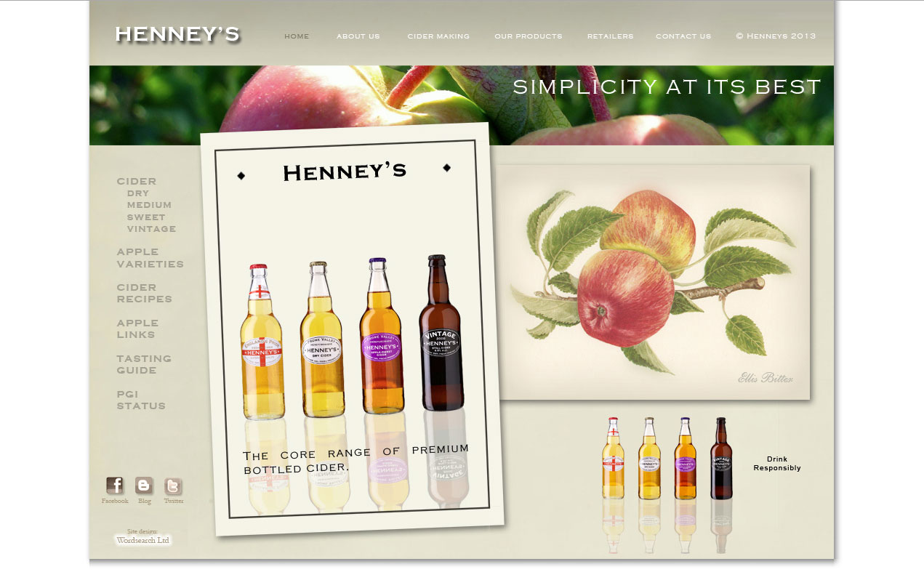The image size is (924, 588).
Task: Open the Tasting Guide sidebar link
Action: (144, 365)
